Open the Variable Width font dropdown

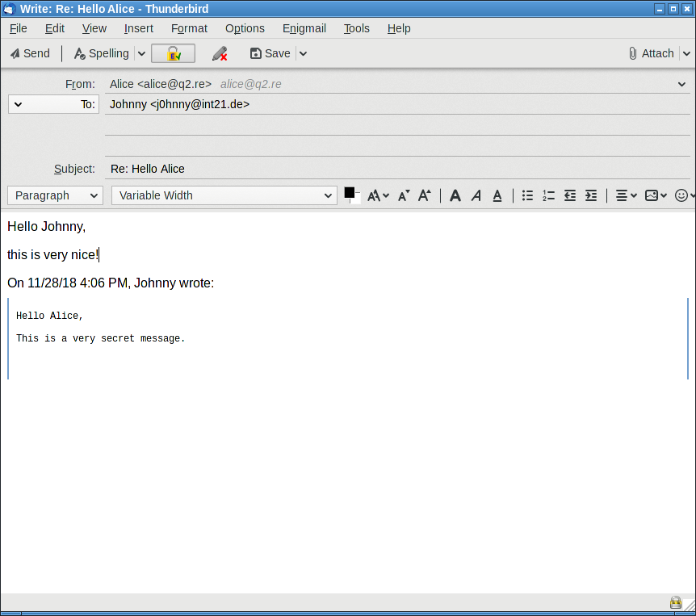[224, 195]
